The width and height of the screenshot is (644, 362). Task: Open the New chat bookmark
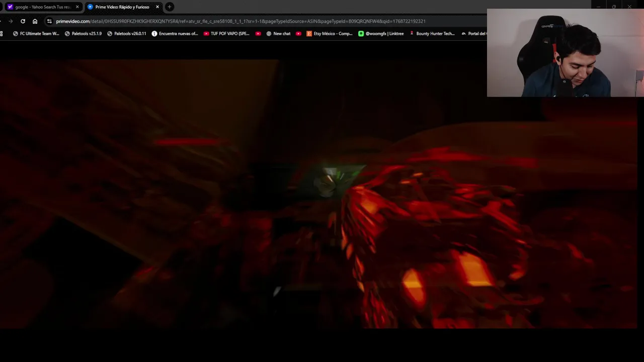pos(278,34)
